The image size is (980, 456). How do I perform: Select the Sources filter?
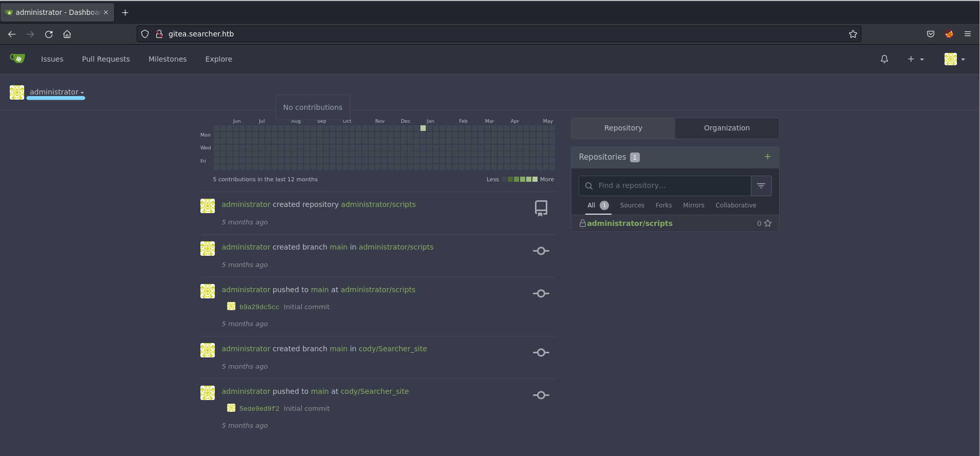click(x=632, y=205)
